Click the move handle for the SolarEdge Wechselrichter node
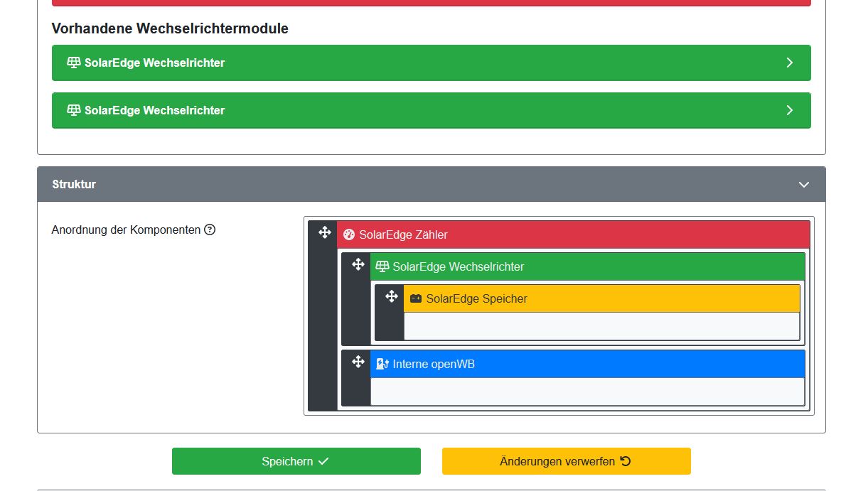This screenshot has height=491, width=868. click(x=358, y=264)
